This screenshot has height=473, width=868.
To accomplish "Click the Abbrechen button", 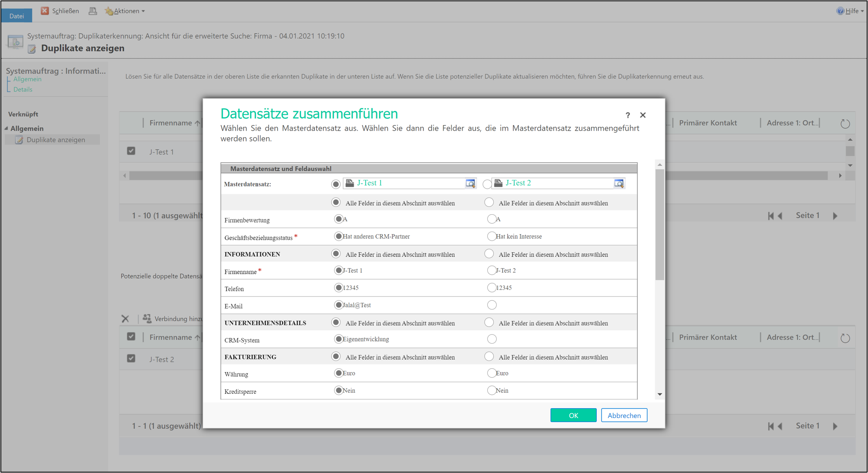I will 624,415.
